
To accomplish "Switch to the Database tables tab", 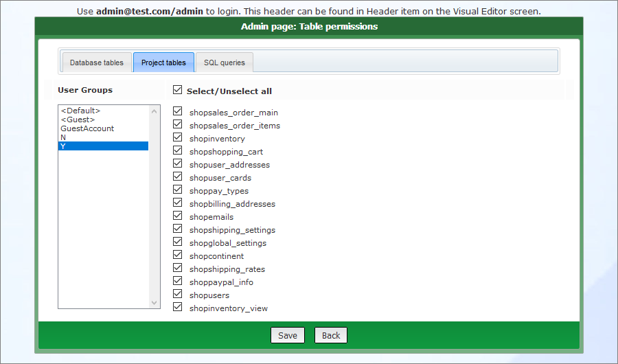I will click(x=97, y=62).
